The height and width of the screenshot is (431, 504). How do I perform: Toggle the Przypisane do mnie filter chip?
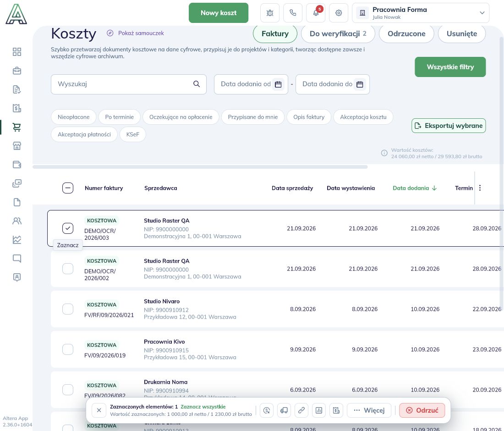click(x=253, y=117)
